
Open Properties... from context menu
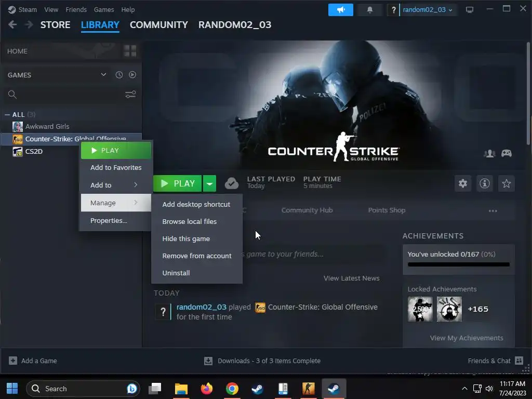[116, 220]
